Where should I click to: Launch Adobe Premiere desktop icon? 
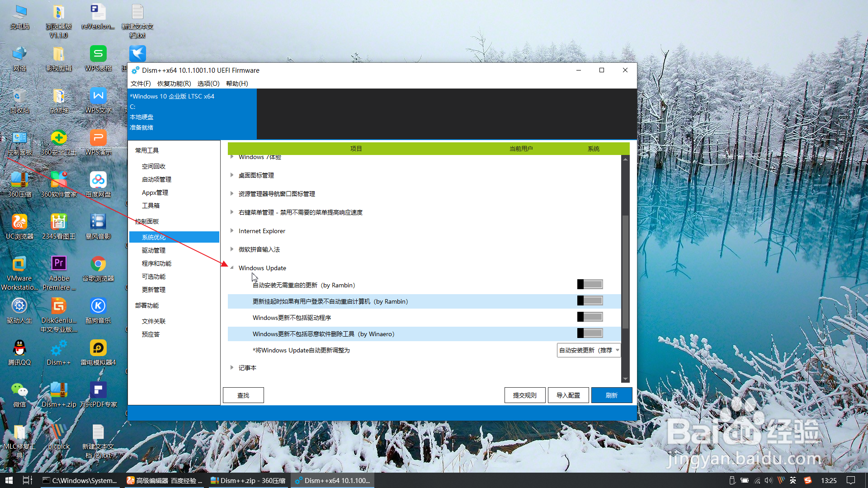click(x=59, y=264)
